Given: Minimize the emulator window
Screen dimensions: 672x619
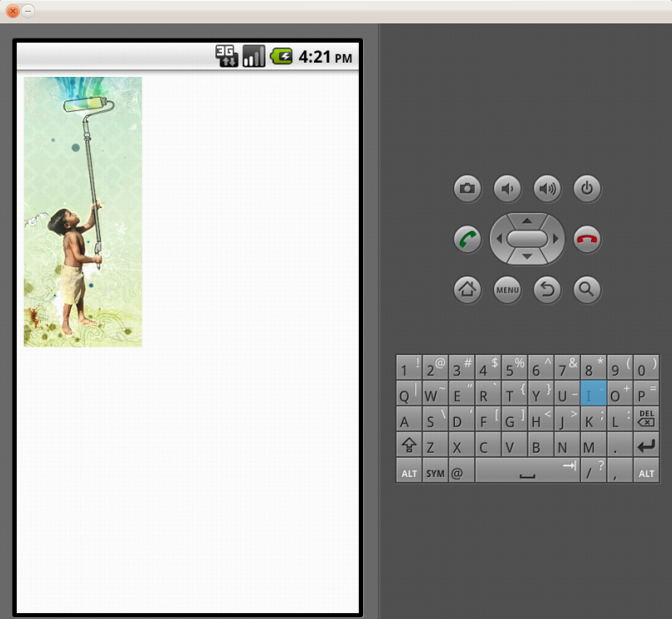Looking at the screenshot, I should 28,11.
